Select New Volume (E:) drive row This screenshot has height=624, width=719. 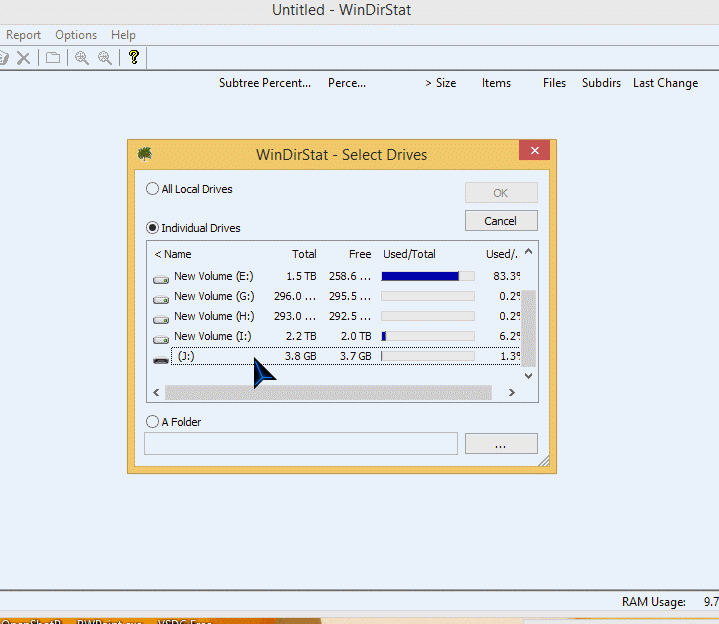[337, 276]
